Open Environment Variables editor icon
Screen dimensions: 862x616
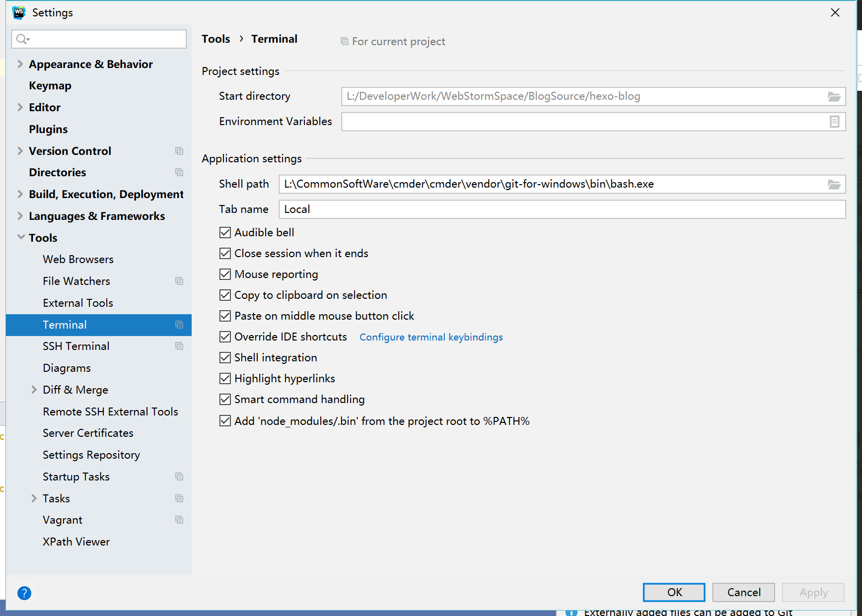tap(834, 122)
